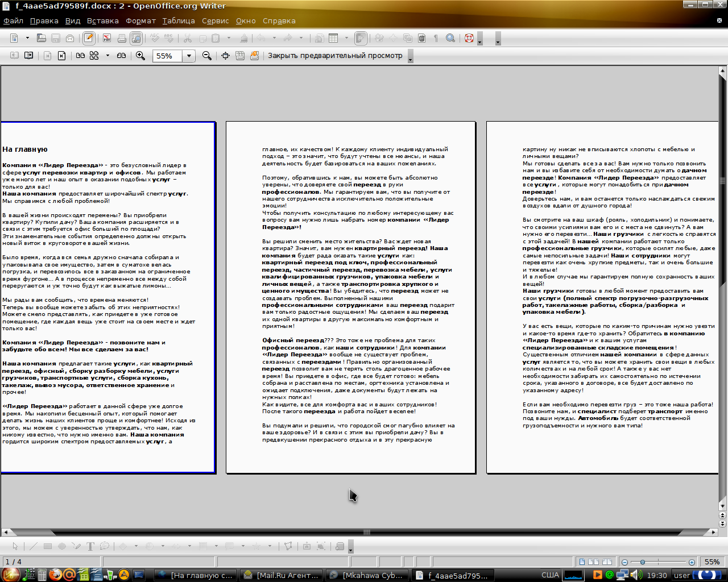Screen dimensions: 728x582
Task: Click the Zoom In magnifier icon
Action: (140, 56)
